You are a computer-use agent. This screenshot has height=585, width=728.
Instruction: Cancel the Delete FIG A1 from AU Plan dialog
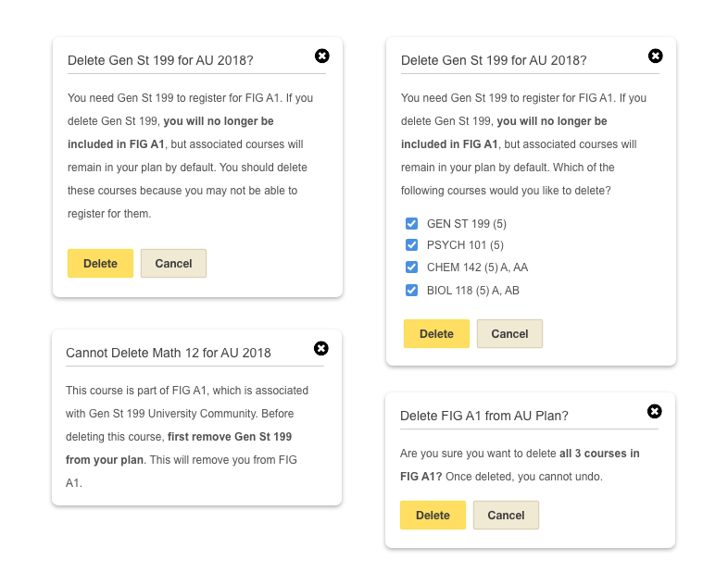pyautogui.click(x=506, y=516)
